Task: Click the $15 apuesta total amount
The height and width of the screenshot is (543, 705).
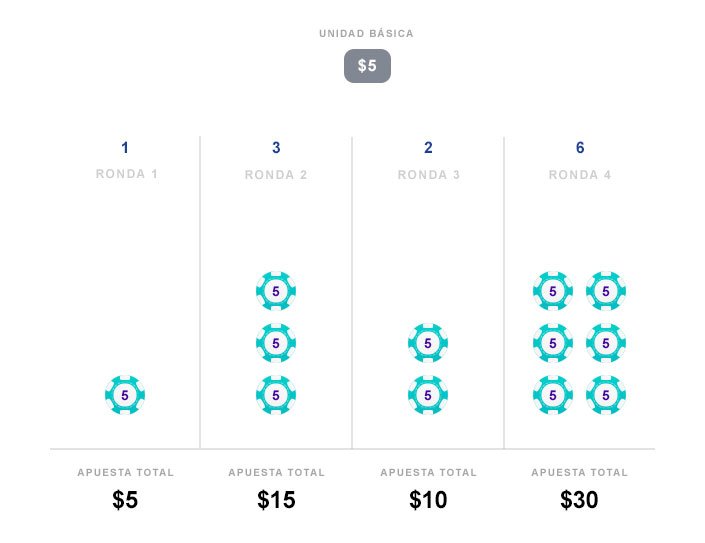Action: click(x=276, y=500)
